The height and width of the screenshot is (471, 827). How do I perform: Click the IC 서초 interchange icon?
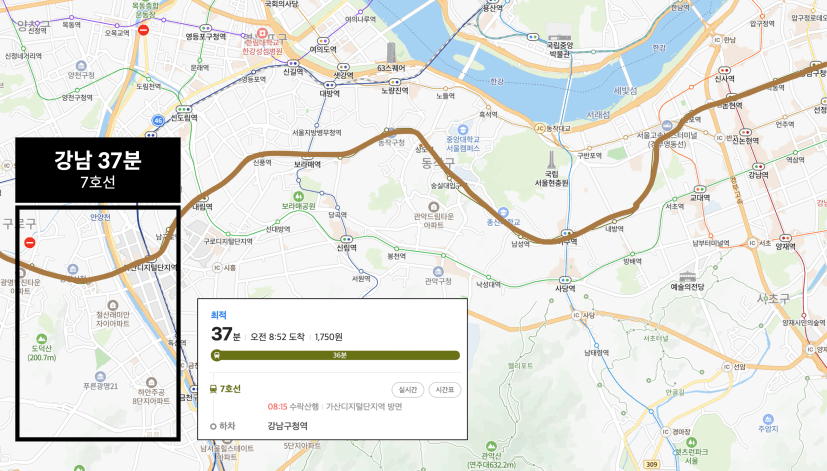[752, 243]
